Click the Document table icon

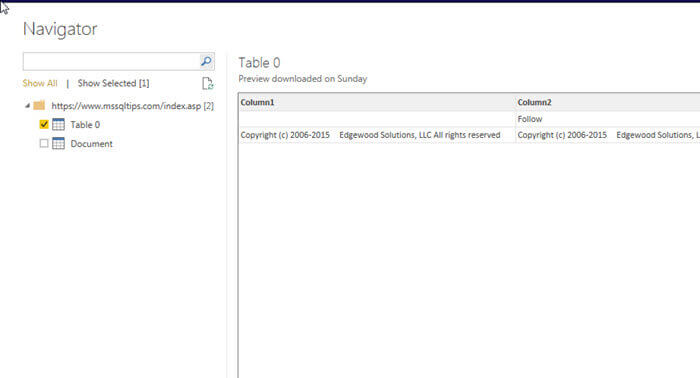(x=58, y=144)
